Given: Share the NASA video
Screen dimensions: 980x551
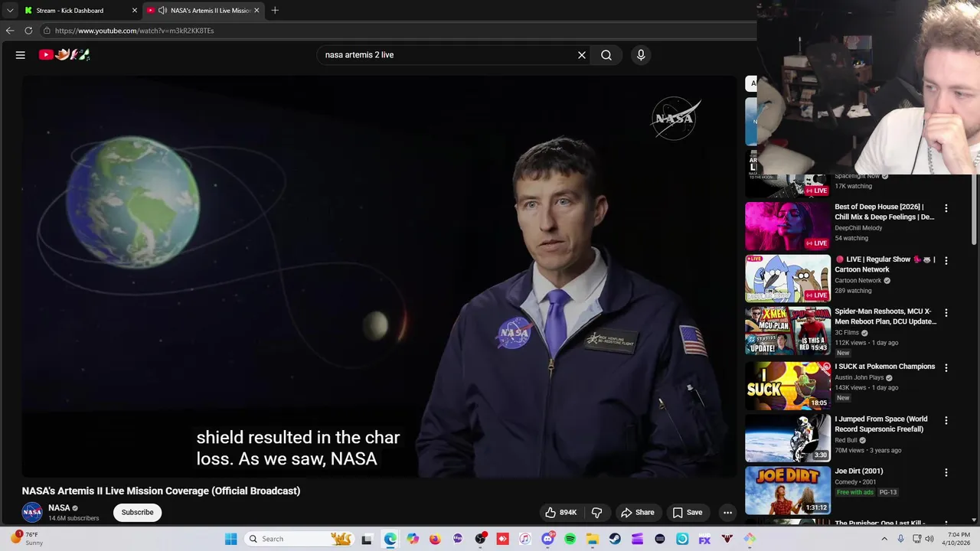Looking at the screenshot, I should [638, 513].
